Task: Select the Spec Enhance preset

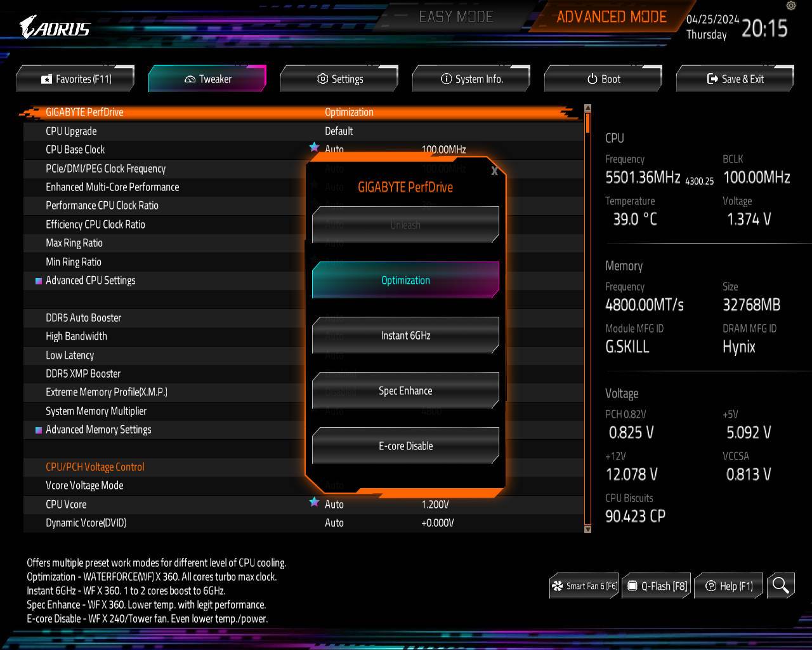Action: coord(405,390)
